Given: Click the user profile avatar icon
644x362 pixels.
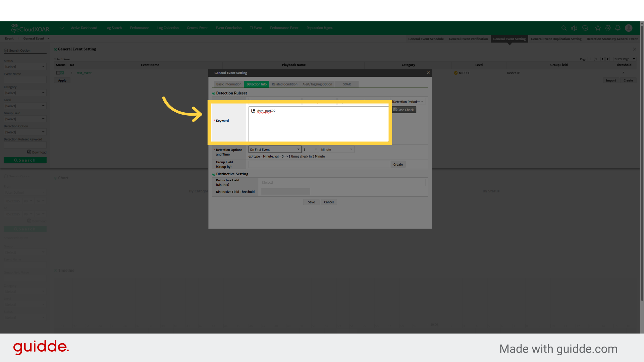Looking at the screenshot, I should (629, 28).
